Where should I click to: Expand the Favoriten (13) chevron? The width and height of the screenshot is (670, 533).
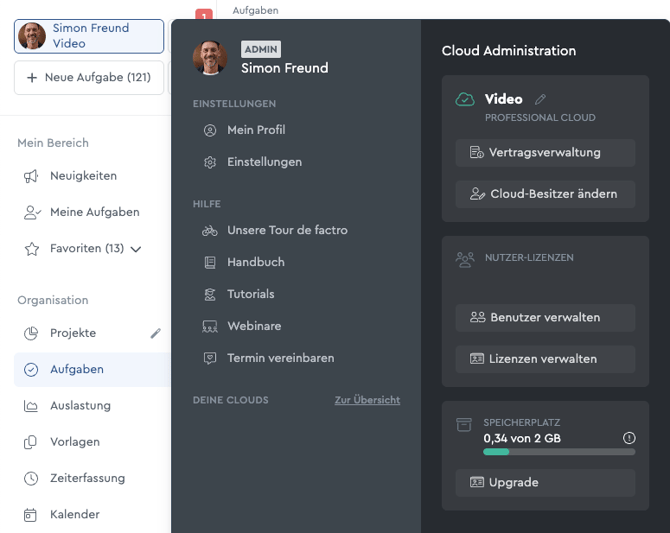136,249
